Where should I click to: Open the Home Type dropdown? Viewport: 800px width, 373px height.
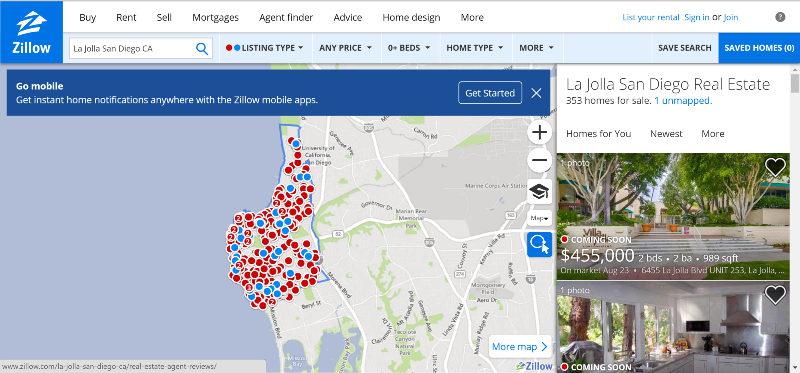474,48
